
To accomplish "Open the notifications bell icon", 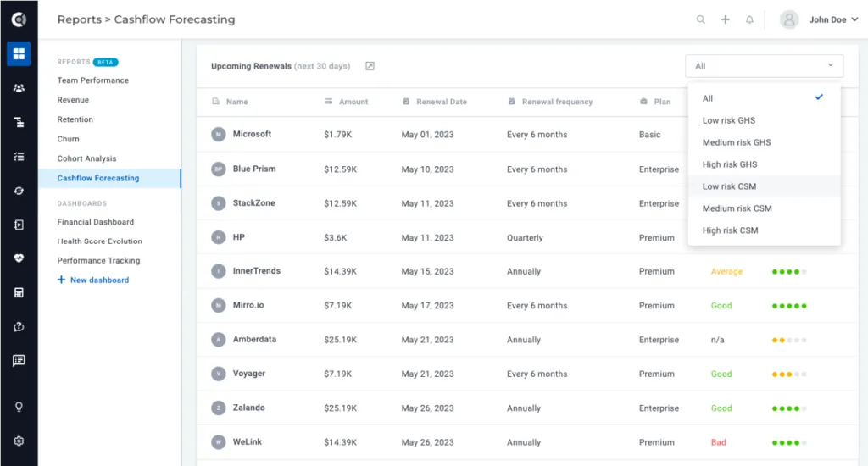I will click(x=749, y=20).
